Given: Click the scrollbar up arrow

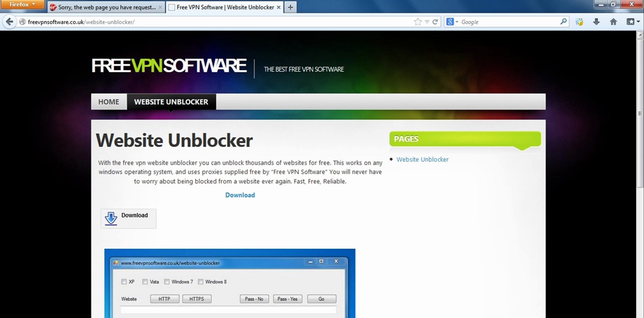Looking at the screenshot, I should (640, 34).
